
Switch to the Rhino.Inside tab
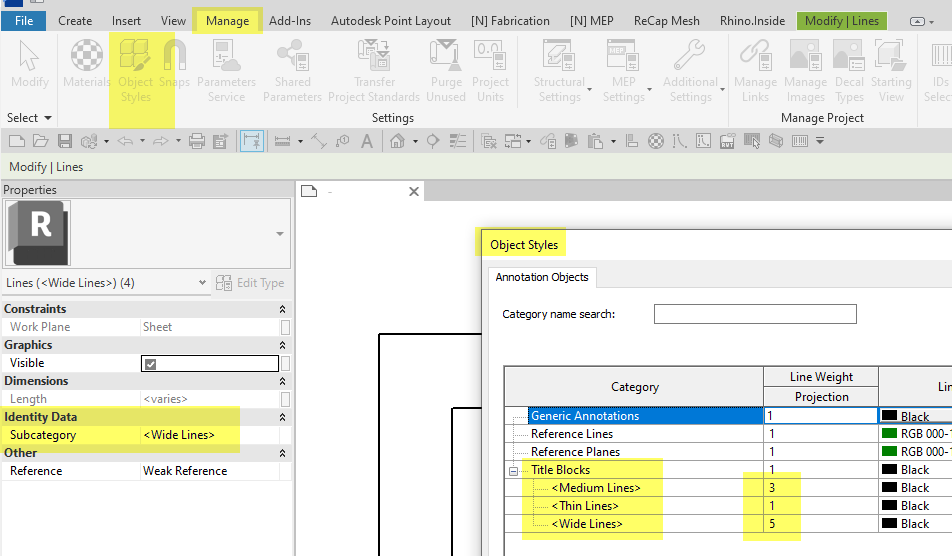752,21
